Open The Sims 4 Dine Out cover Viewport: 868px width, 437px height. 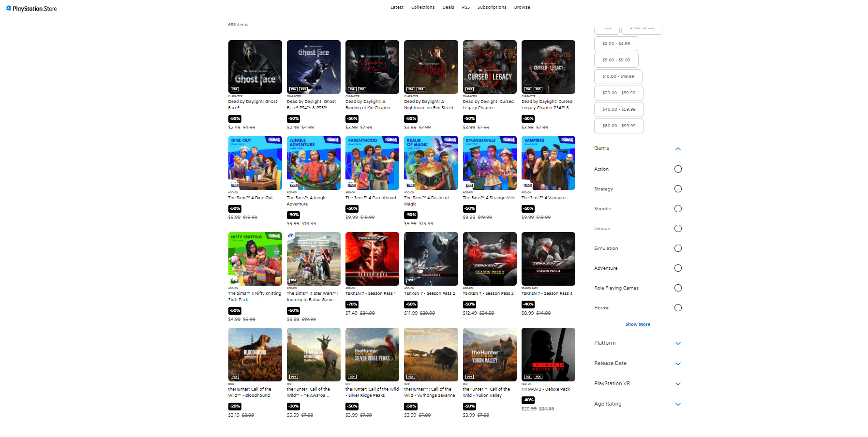click(x=255, y=162)
